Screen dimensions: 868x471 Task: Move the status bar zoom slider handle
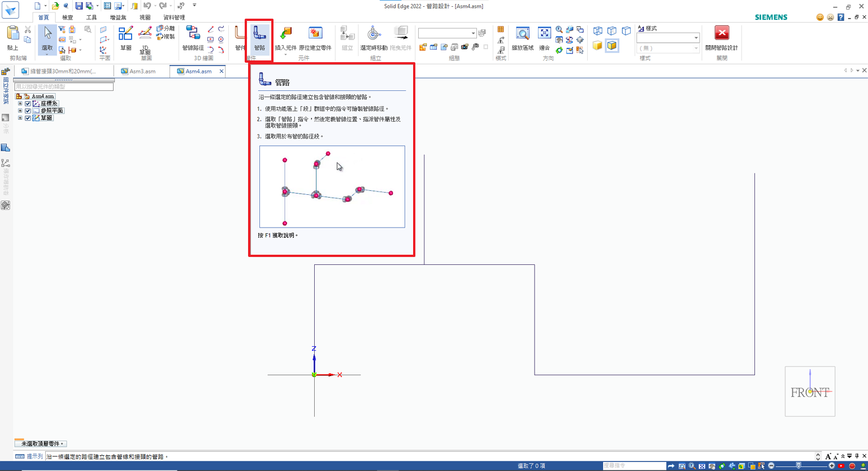click(798, 466)
